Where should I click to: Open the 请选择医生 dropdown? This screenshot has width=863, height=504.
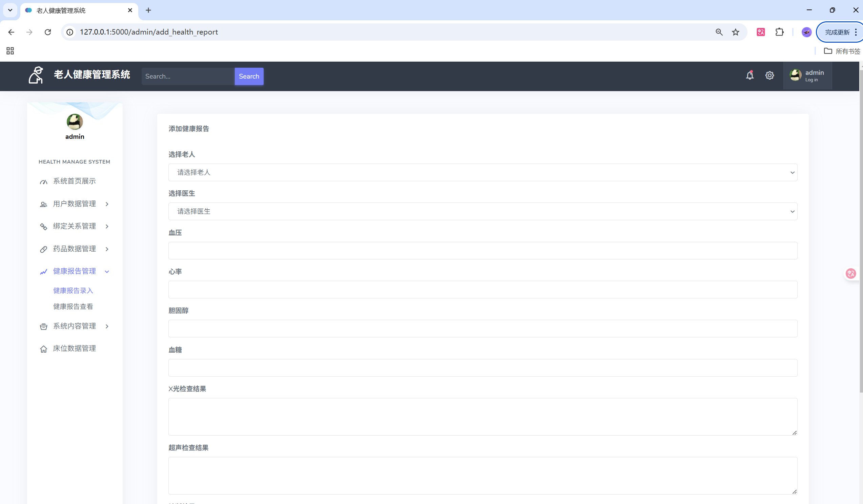pyautogui.click(x=482, y=211)
